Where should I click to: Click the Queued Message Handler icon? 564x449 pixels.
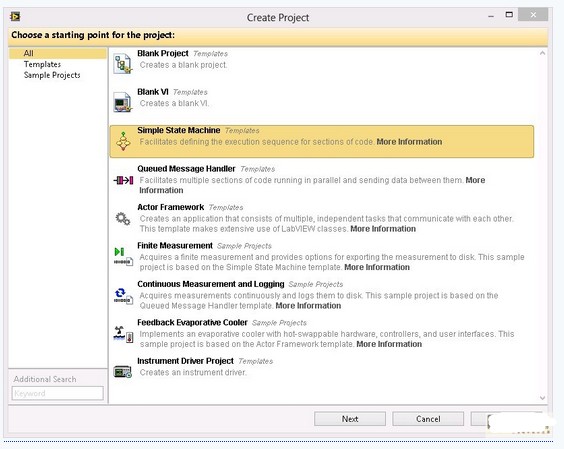(123, 180)
